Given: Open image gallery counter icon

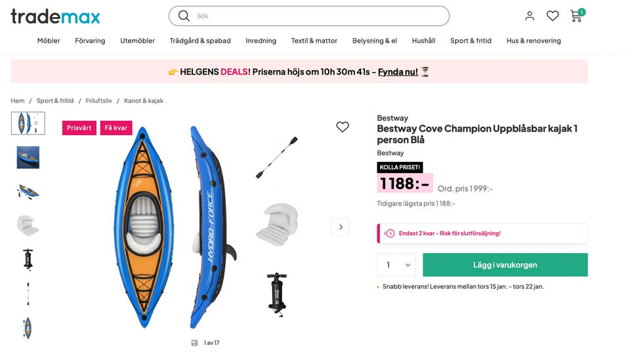Looking at the screenshot, I should [x=194, y=343].
